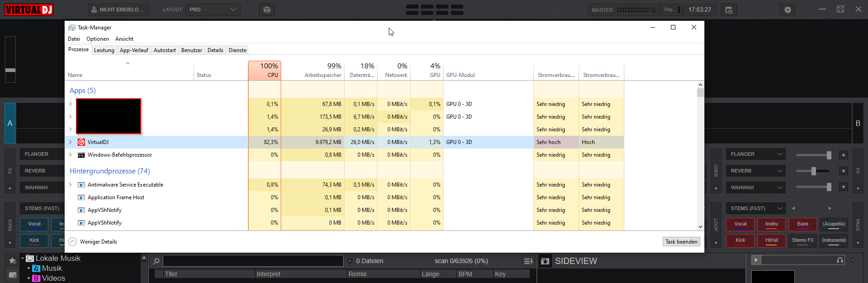Viewport: 868px width, 283px height.
Task: Sort processes by the CPU column header
Action: point(264,71)
